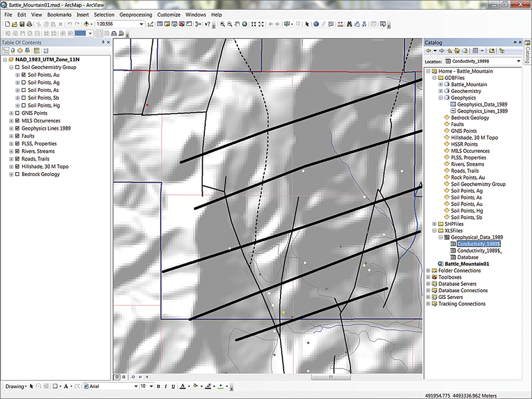Open the map scale dropdown
This screenshot has height=399, width=532.
pos(141,24)
